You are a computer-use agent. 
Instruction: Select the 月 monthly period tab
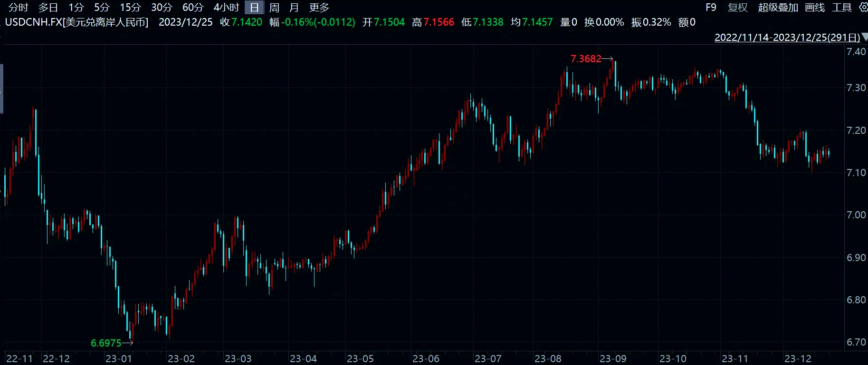[x=294, y=8]
